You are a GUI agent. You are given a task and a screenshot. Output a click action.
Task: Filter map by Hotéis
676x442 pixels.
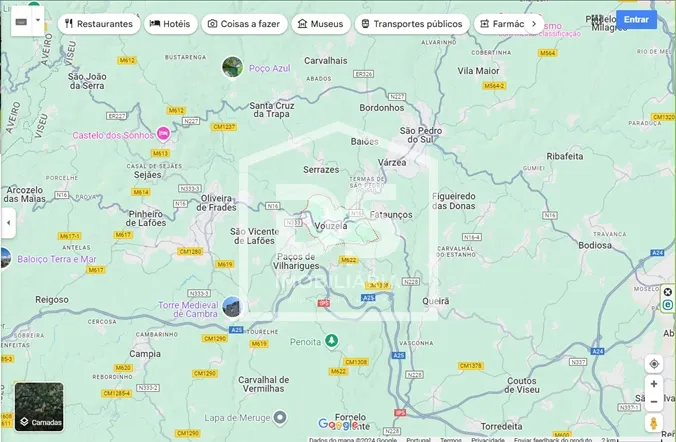point(170,23)
